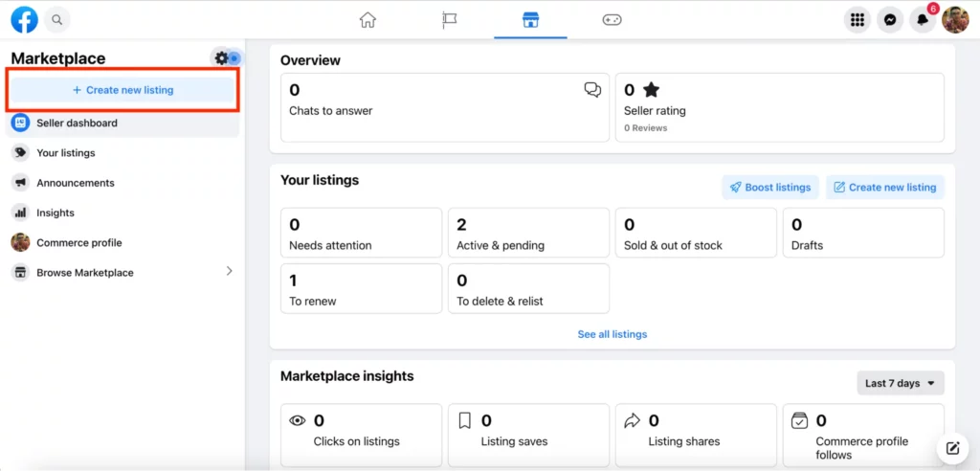Click the Overview heading
The image size is (980, 471).
click(x=311, y=60)
